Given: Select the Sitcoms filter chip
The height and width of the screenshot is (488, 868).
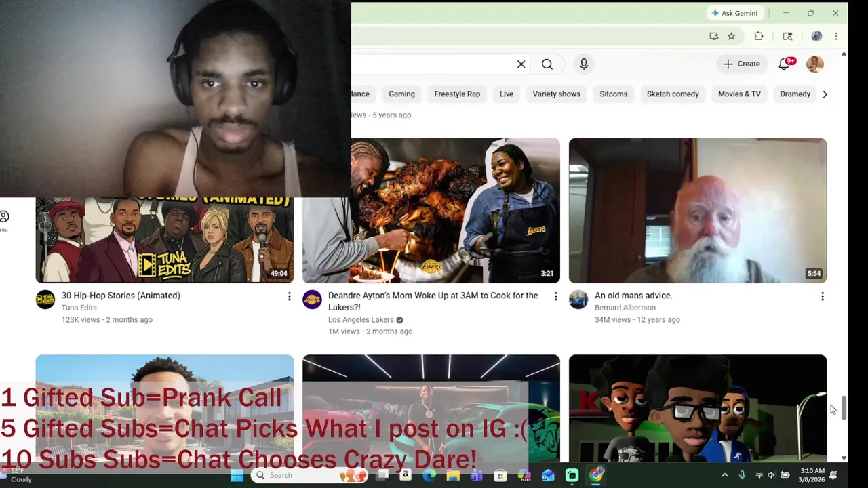Looking at the screenshot, I should (614, 94).
